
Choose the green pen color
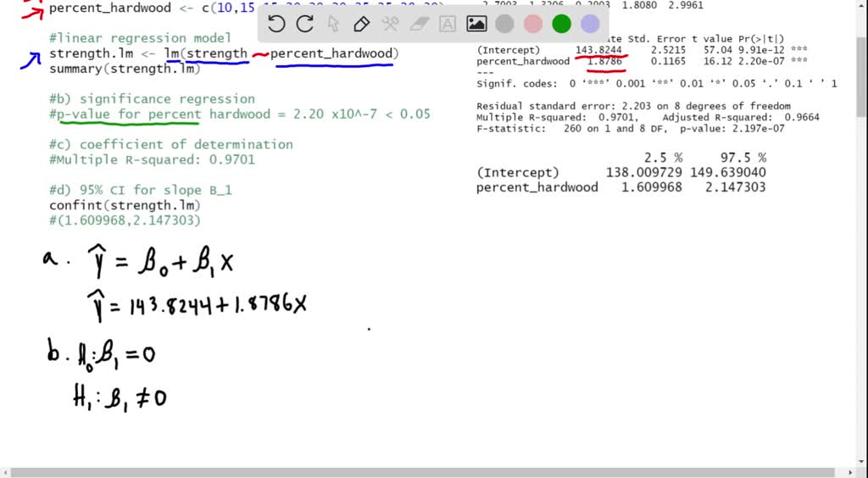[562, 24]
